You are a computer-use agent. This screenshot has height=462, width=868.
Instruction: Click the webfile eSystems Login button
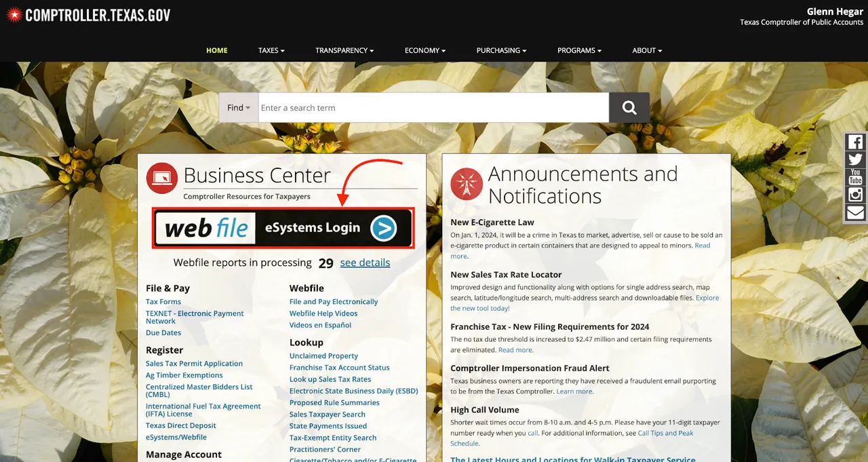click(283, 228)
